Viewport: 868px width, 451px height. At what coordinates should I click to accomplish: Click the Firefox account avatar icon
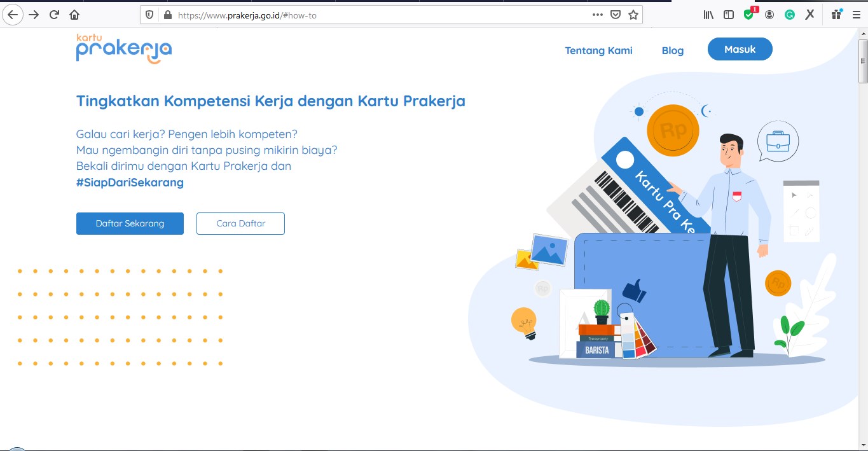pyautogui.click(x=769, y=15)
